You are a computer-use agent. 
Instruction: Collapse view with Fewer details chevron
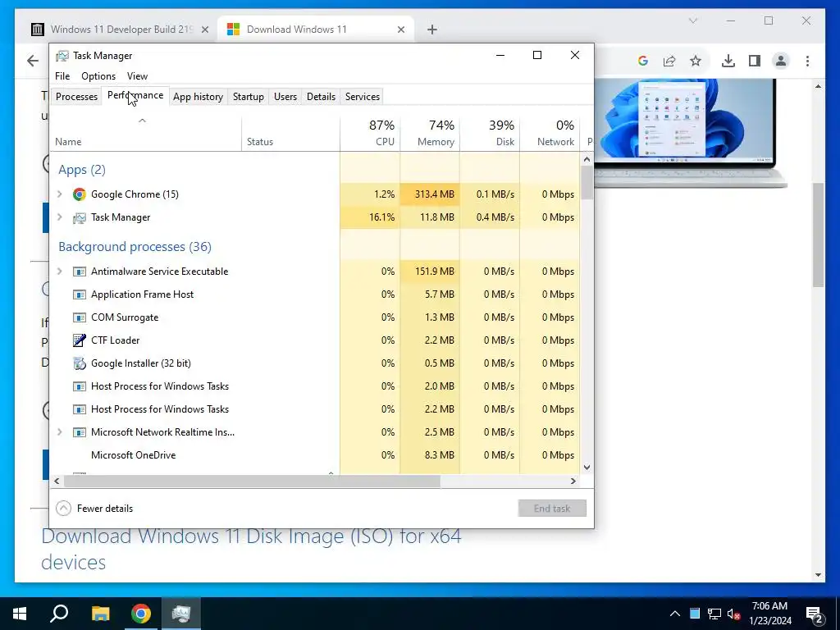click(63, 509)
